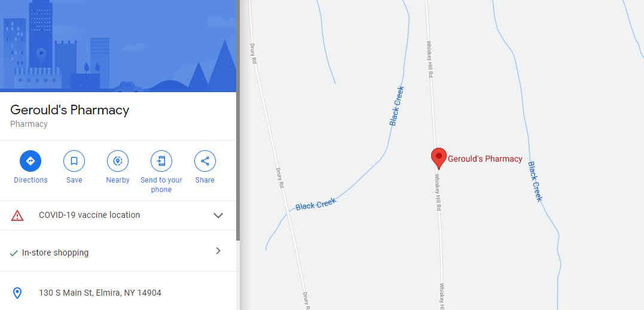The height and width of the screenshot is (310, 644).
Task: Click the Gerould's Pharmacy title heading
Action: (69, 110)
